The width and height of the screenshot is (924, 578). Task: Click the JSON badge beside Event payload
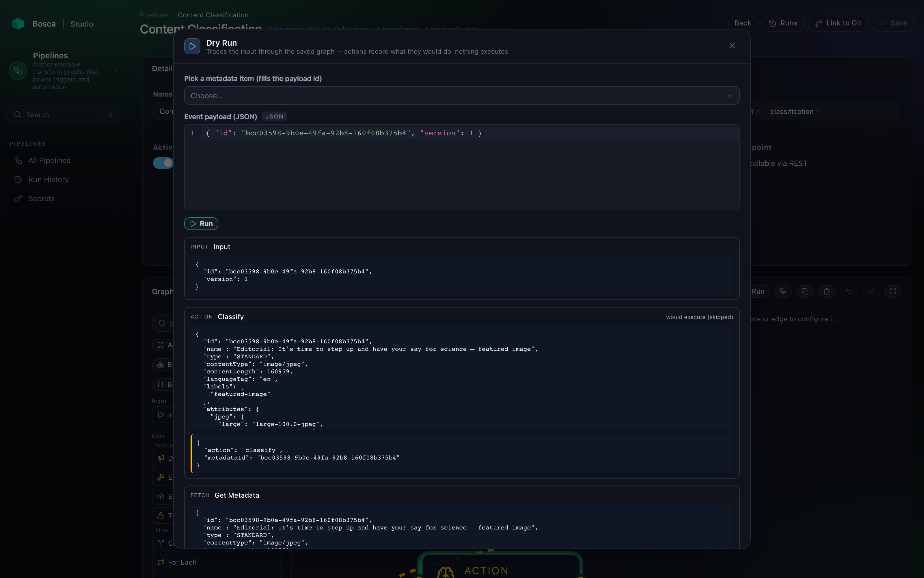pos(274,116)
